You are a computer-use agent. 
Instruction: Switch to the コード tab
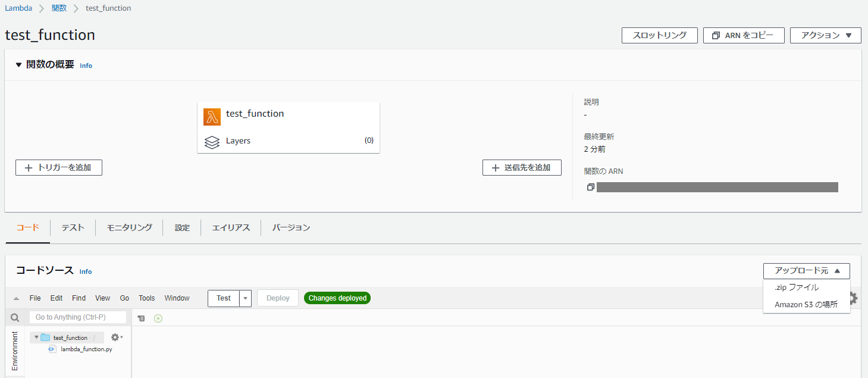[27, 227]
